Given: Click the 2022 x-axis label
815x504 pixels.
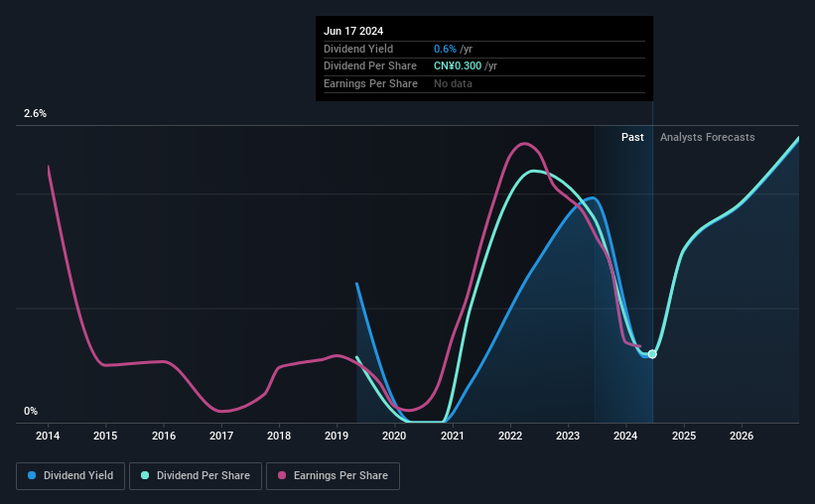Looking at the screenshot, I should [x=510, y=436].
